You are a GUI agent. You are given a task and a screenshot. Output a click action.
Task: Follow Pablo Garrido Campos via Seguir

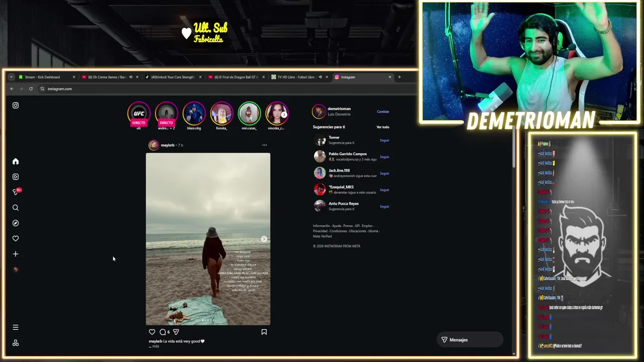[384, 157]
